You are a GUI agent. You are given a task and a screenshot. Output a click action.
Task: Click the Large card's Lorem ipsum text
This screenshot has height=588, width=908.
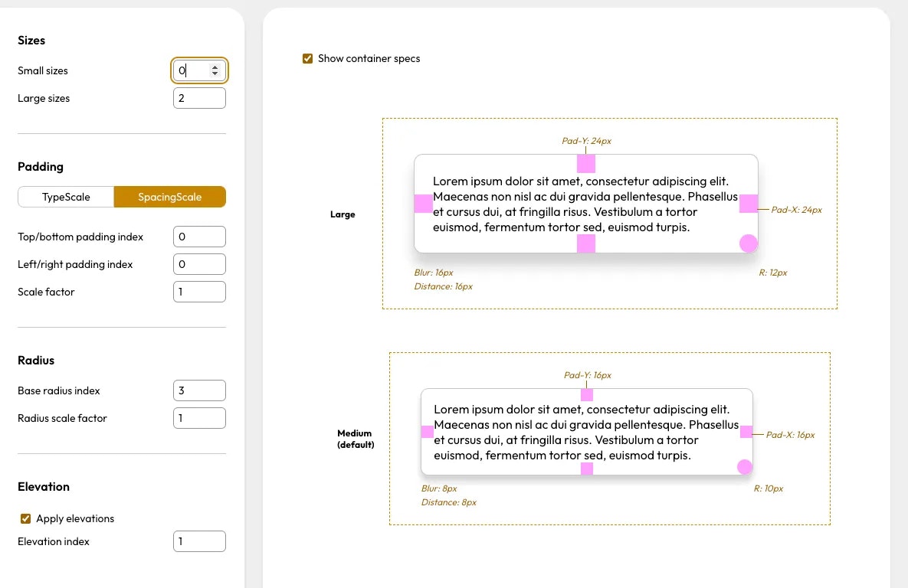click(x=585, y=204)
